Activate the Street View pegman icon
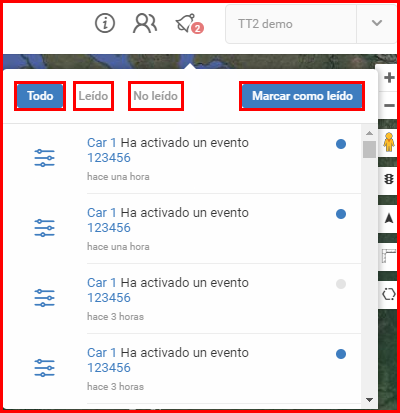This screenshot has height=413, width=400. tap(389, 142)
